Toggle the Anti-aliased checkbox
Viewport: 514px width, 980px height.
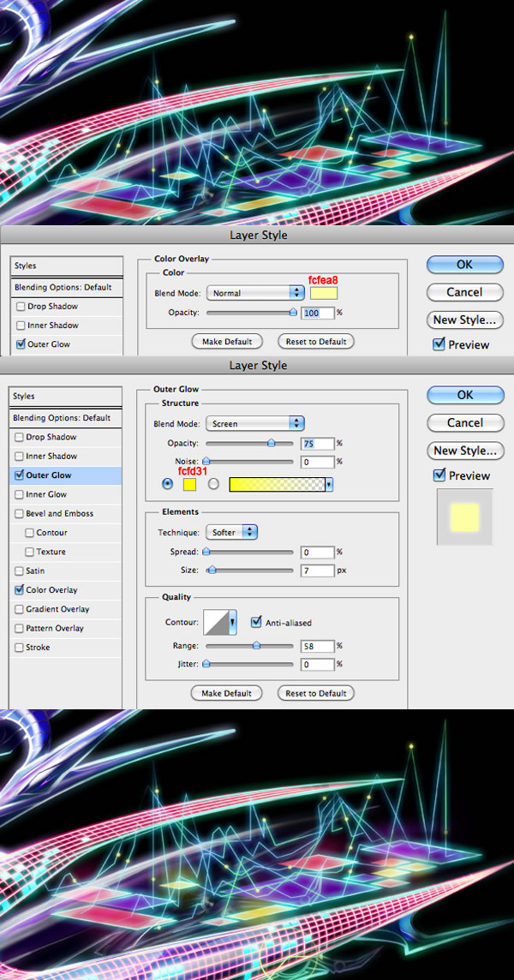(x=255, y=622)
